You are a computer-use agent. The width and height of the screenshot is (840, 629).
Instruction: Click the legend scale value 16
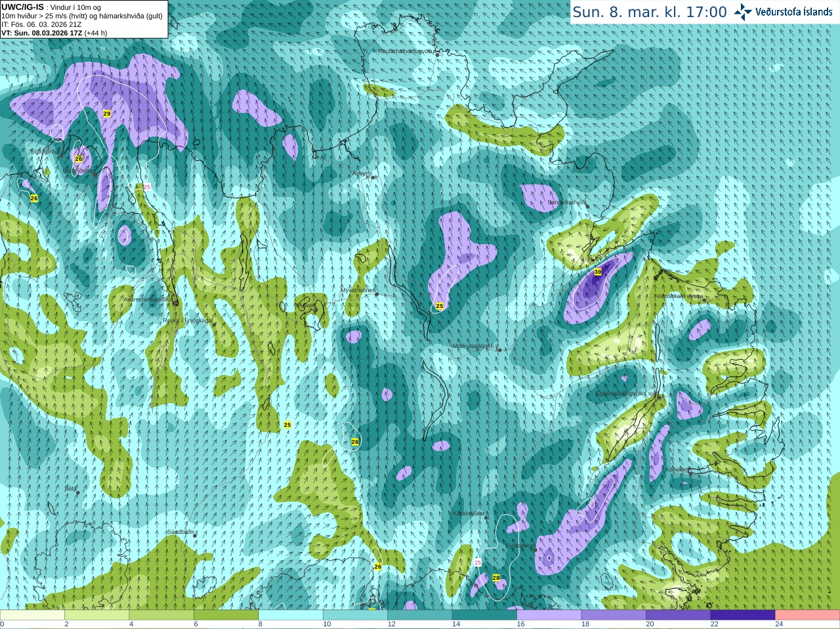click(x=521, y=624)
